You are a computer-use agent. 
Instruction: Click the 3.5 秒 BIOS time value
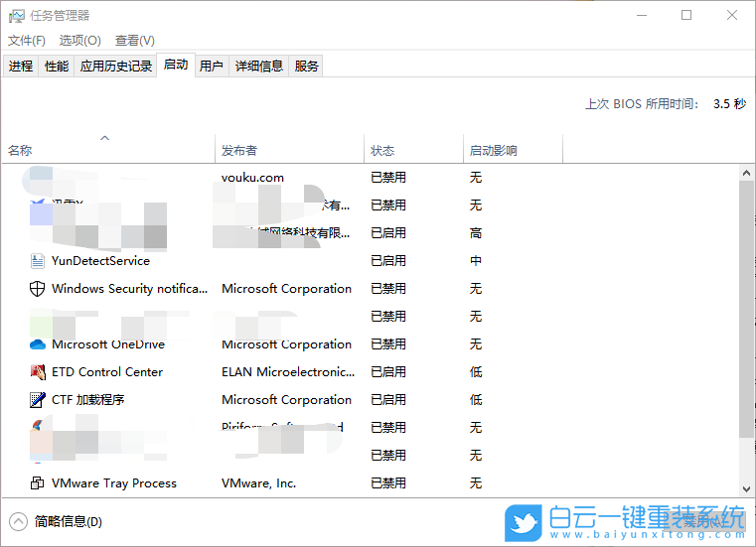[730, 103]
